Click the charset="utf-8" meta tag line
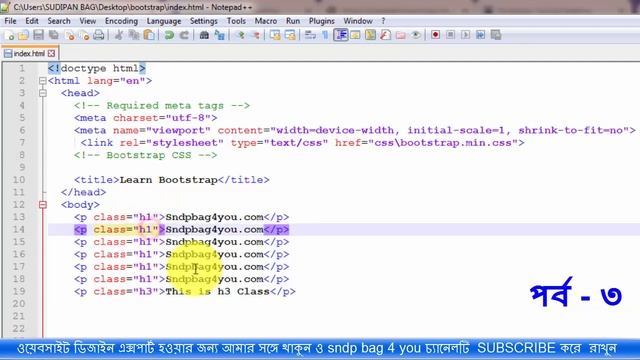 [146, 118]
